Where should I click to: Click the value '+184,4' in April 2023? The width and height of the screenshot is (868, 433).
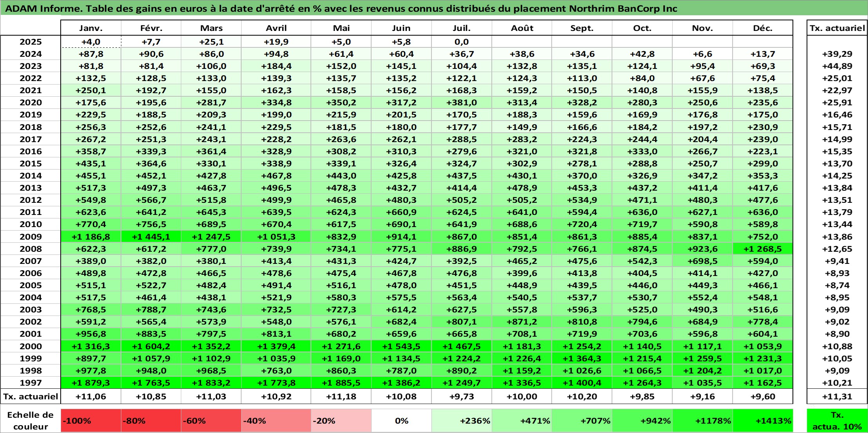tap(276, 66)
